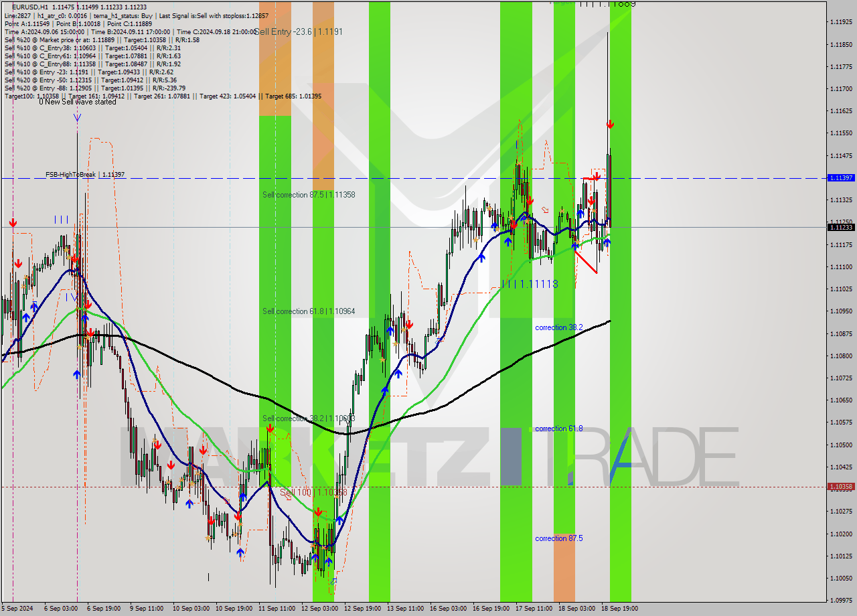Select the 'FSB-HighToBreak | 1.11397' label
Screen dimensions: 857x616
tap(85, 175)
